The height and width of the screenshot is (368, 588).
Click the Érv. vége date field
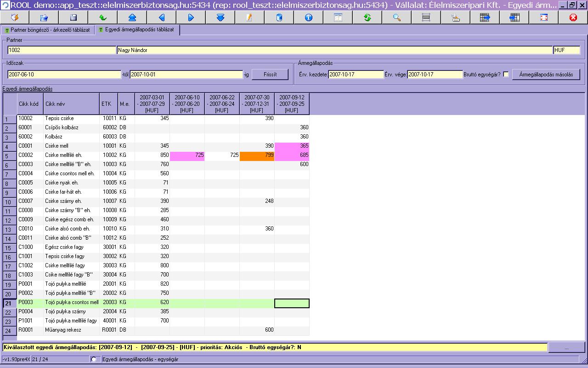coord(435,75)
